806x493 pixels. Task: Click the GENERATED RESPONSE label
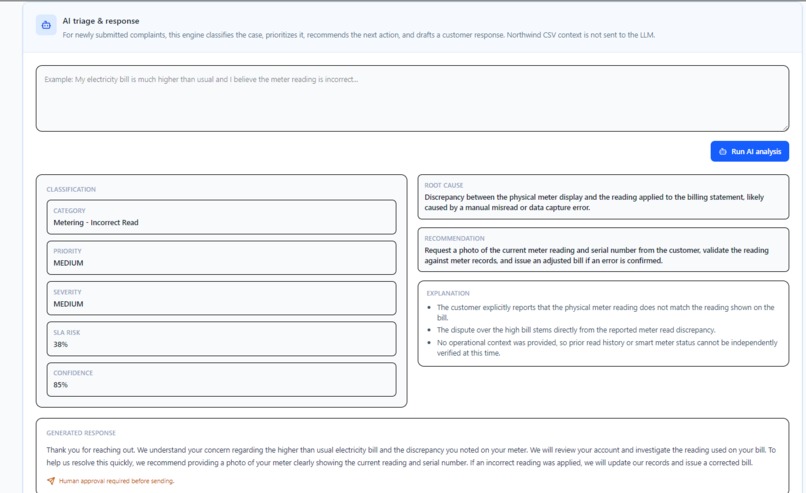coord(81,433)
